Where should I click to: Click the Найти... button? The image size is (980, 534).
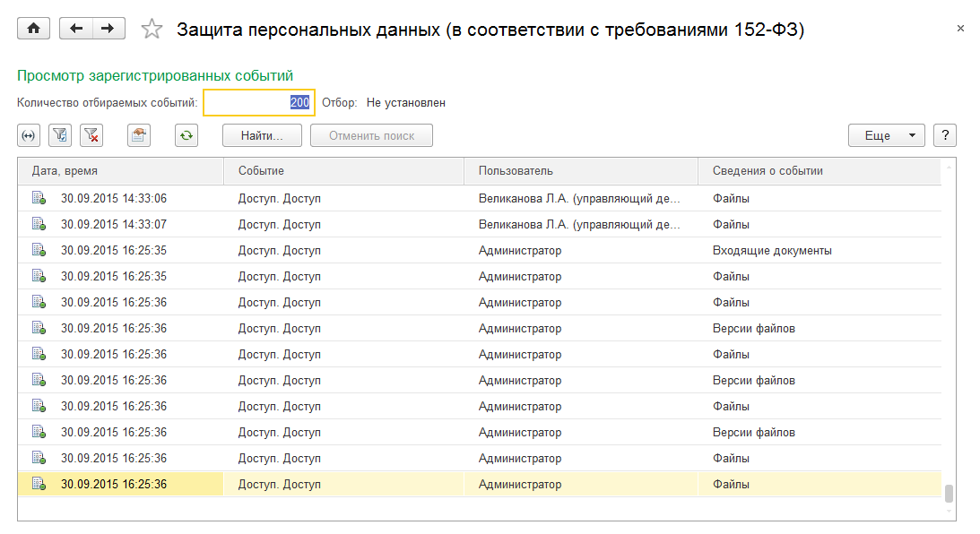coord(262,135)
